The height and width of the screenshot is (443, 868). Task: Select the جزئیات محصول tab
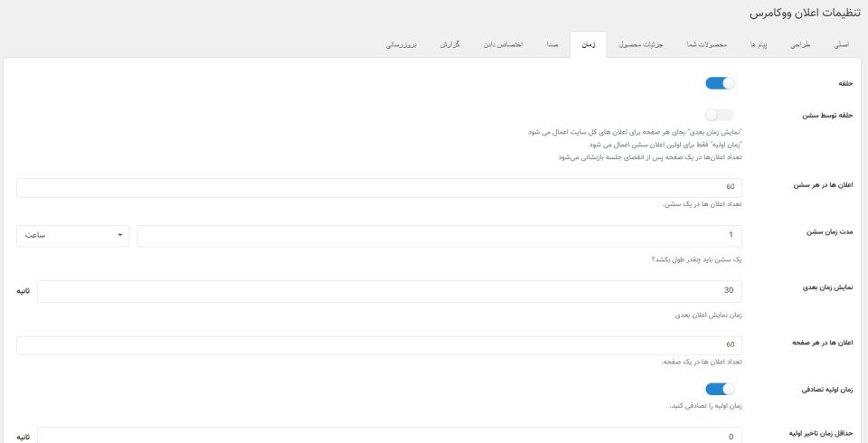click(641, 43)
